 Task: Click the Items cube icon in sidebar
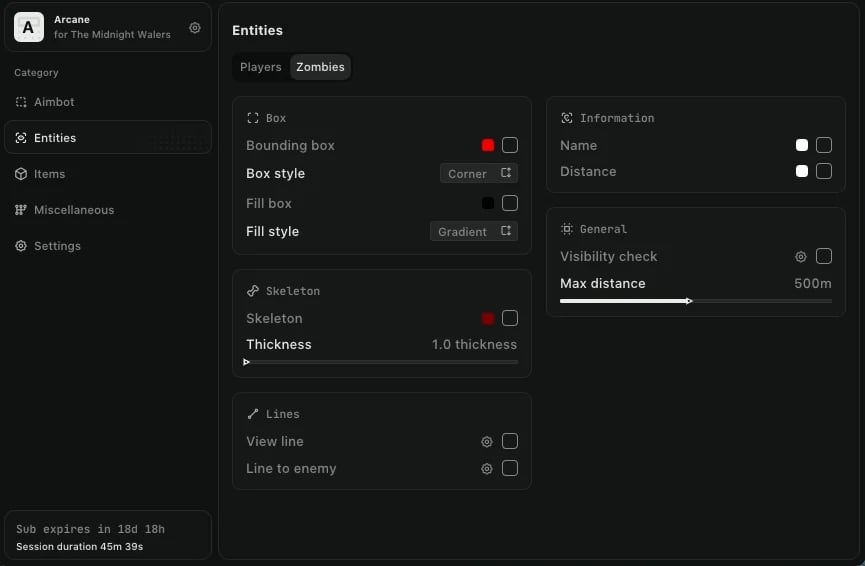pos(21,174)
